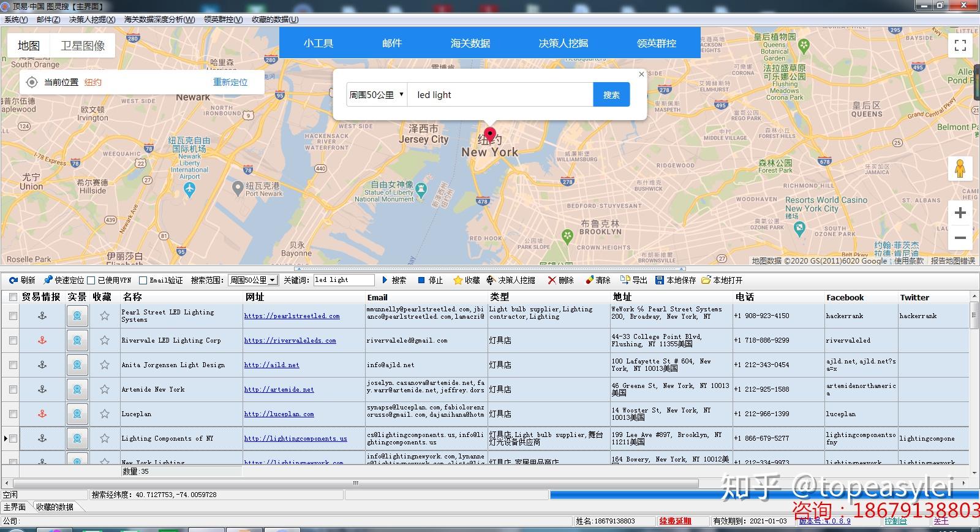Viewport: 980px width, 532px height.
Task: Click the Street View pegman icon
Action: point(960,169)
